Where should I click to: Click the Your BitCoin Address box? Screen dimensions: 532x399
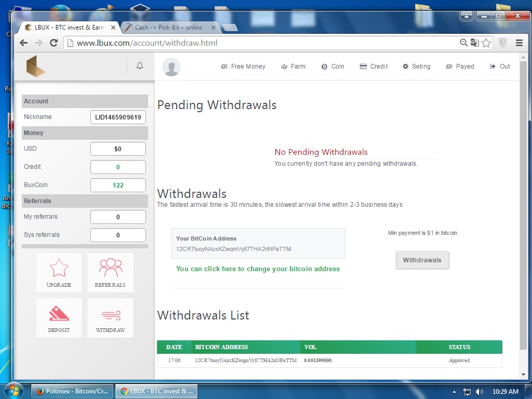(x=258, y=243)
